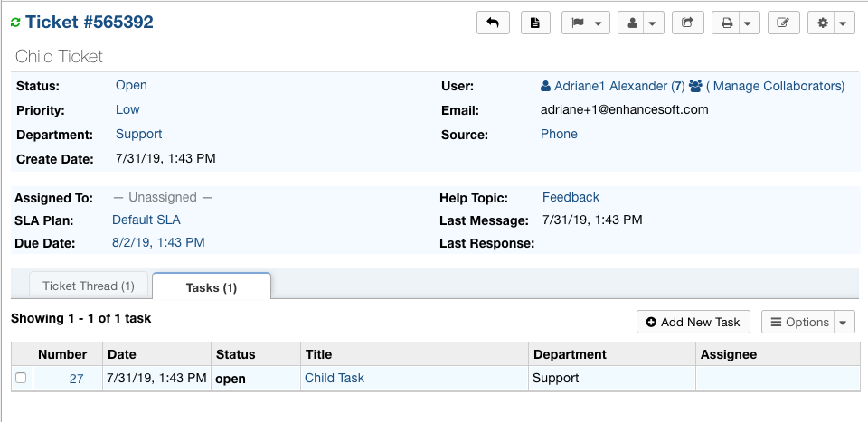Open the Options dropdown above task list
This screenshot has height=422, width=868.
click(807, 322)
